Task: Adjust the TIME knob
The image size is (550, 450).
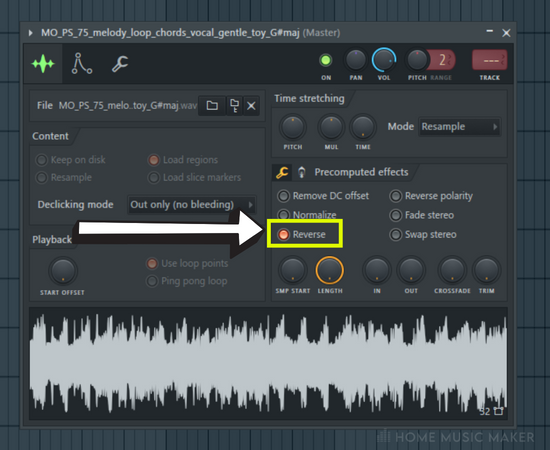Action: click(x=363, y=127)
